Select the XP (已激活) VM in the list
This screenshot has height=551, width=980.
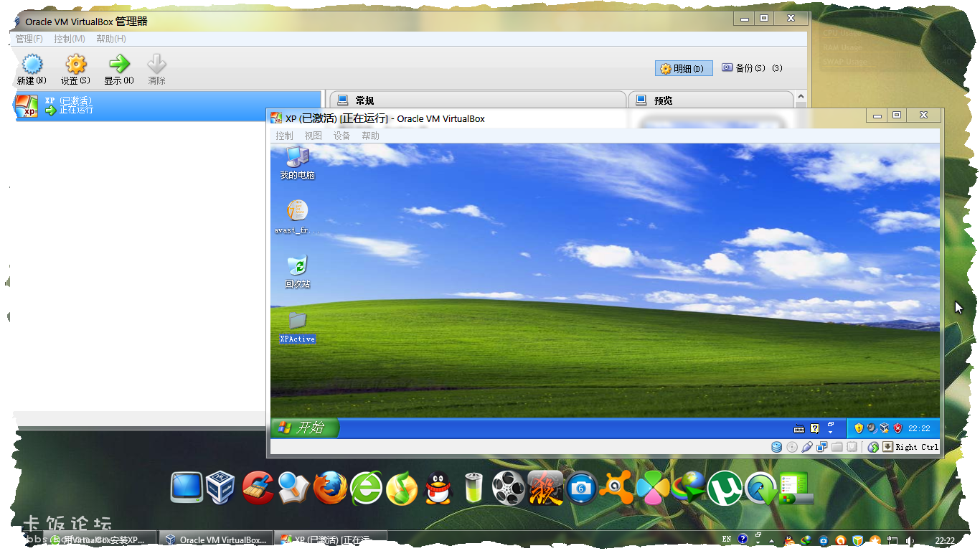tap(167, 105)
